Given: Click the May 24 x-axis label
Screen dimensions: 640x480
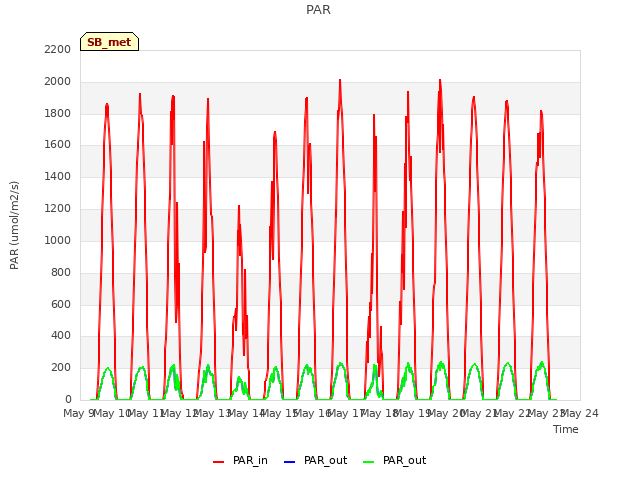Looking at the screenshot, I should (580, 413).
